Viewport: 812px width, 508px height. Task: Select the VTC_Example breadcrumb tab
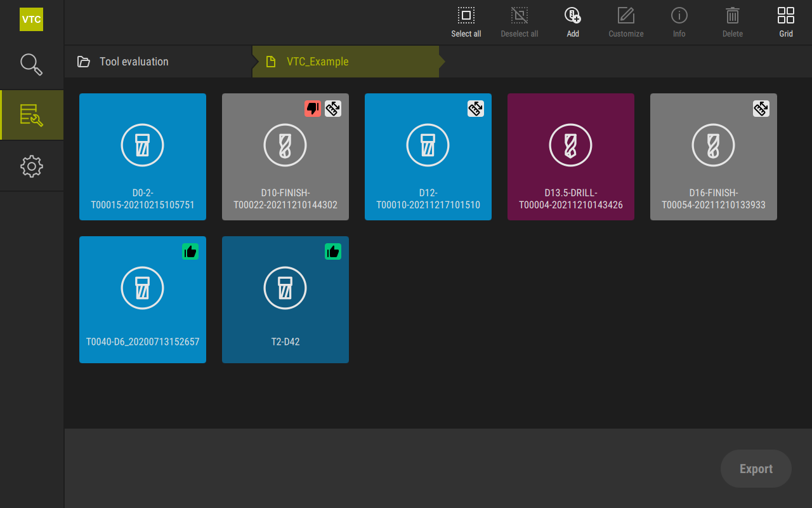[x=317, y=62]
